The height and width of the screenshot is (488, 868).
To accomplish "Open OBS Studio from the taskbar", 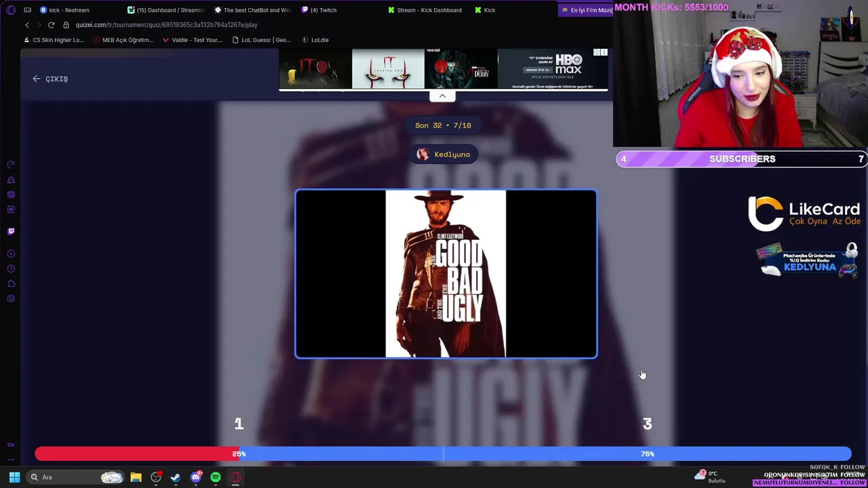I will coord(156,477).
